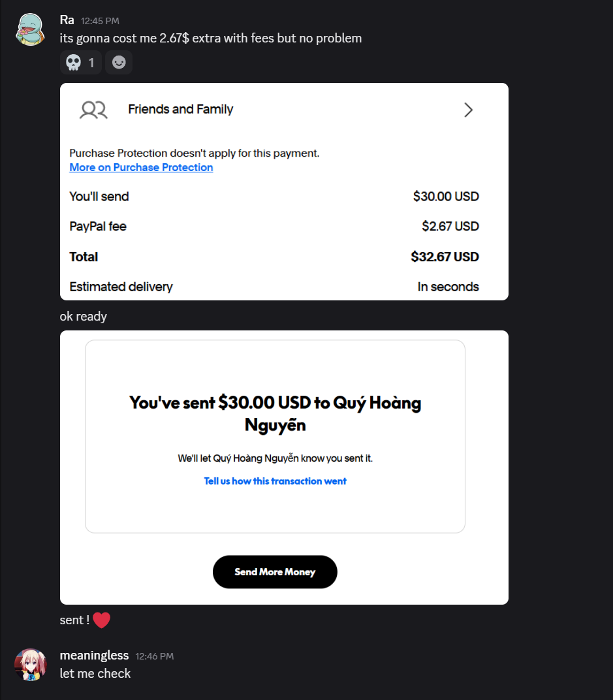Image resolution: width=613 pixels, height=700 pixels.
Task: Click the Total $32.67 USD amount
Action: click(445, 257)
